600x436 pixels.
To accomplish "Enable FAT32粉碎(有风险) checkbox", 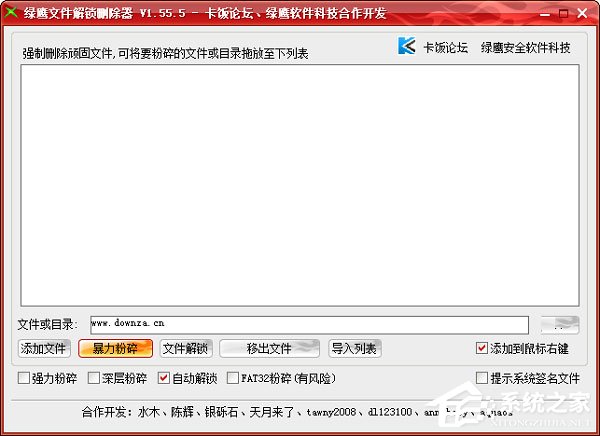I will point(233,379).
